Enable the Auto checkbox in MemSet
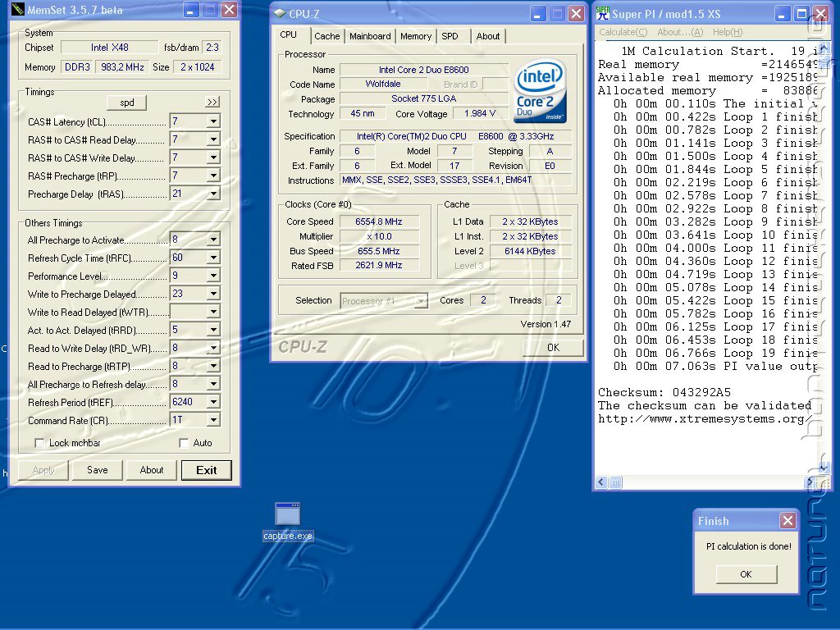Viewport: 840px width, 630px height. tap(184, 443)
